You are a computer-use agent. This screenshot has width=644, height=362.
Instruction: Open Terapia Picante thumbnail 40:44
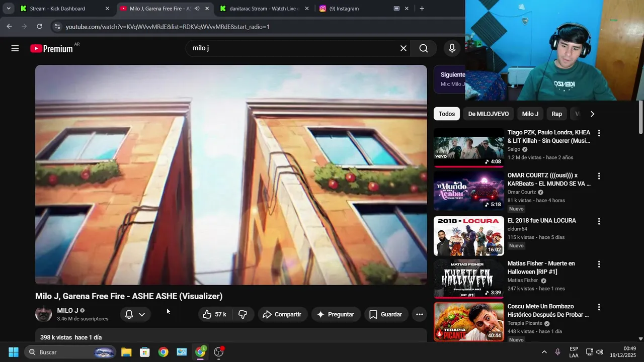pyautogui.click(x=468, y=321)
